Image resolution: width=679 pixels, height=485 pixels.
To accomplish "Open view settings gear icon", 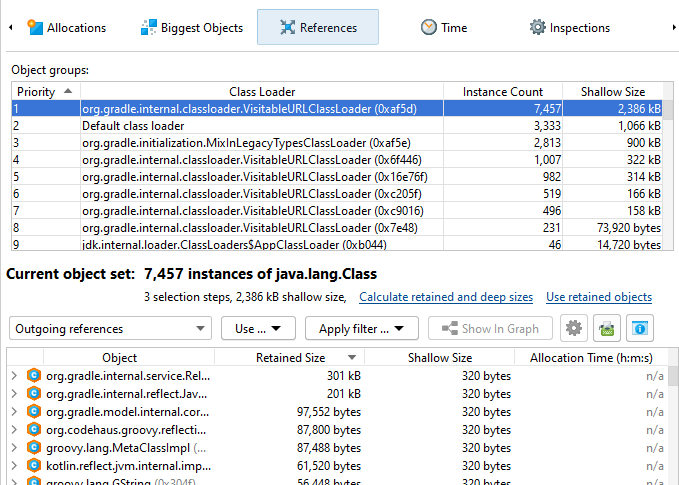I will pyautogui.click(x=574, y=328).
